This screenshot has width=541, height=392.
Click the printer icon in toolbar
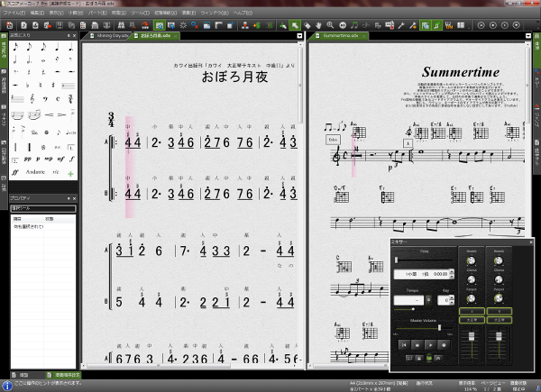(95, 25)
